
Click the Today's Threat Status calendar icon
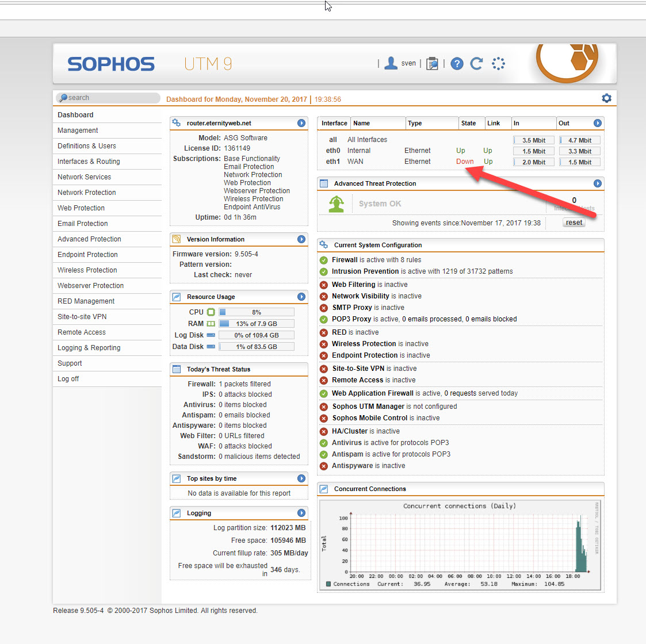[x=177, y=369]
